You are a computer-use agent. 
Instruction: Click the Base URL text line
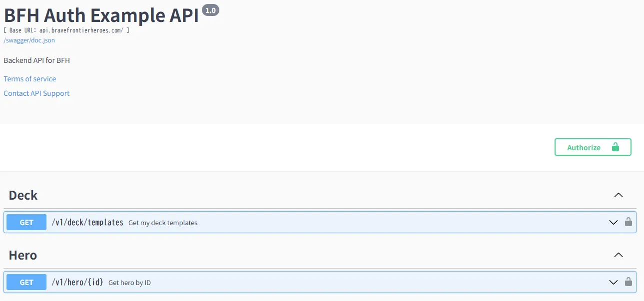click(66, 30)
